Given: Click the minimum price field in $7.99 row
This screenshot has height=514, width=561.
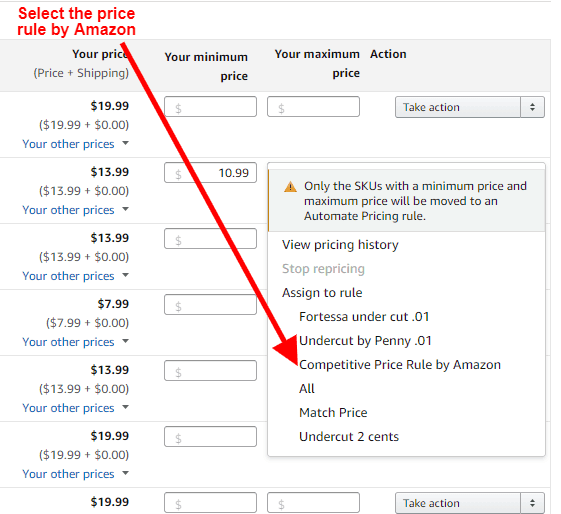Looking at the screenshot, I should (210, 305).
